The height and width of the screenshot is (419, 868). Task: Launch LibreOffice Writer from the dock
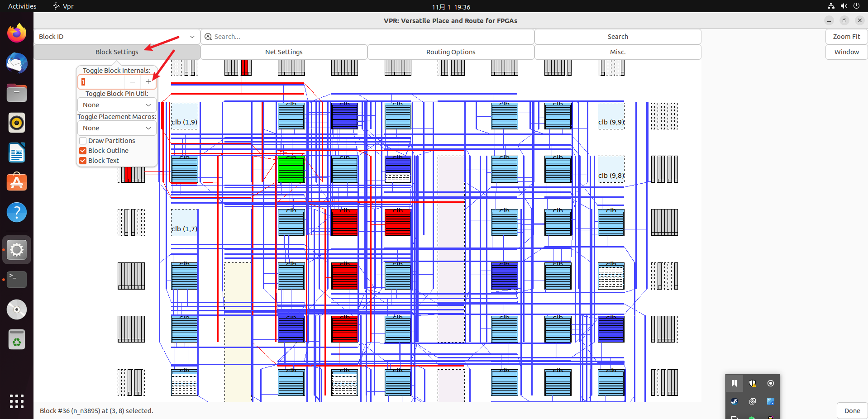point(17,152)
